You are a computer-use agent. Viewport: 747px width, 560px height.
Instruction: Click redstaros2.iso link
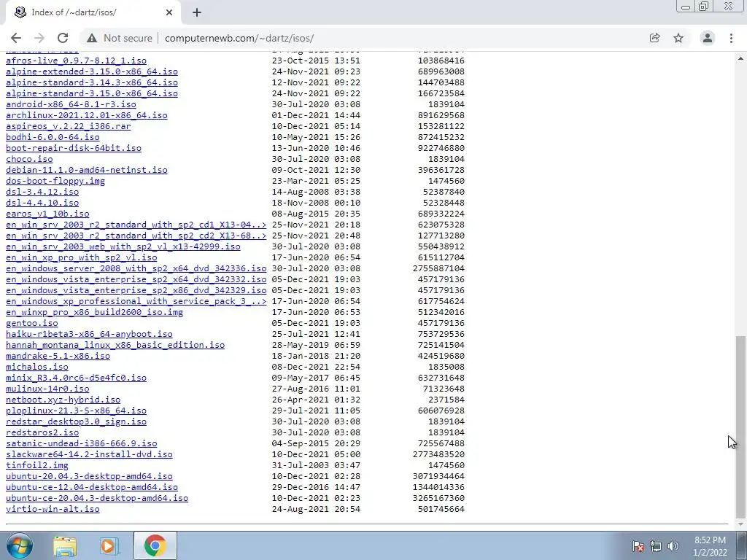pyautogui.click(x=42, y=433)
